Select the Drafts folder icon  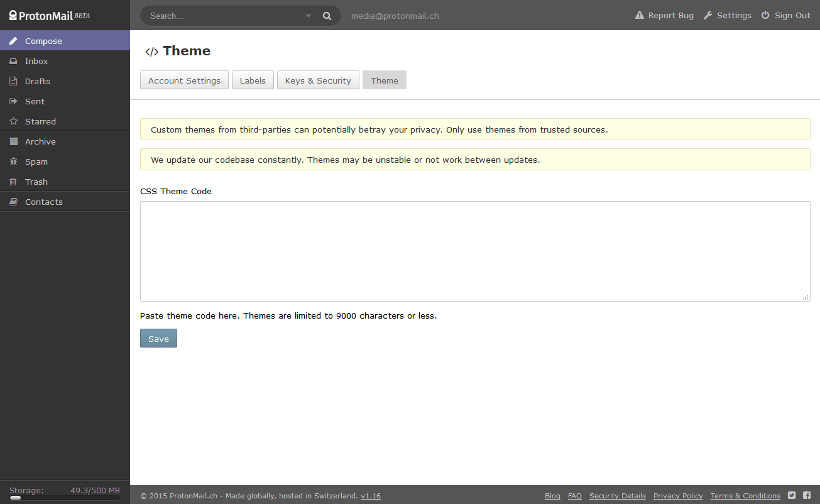click(13, 80)
